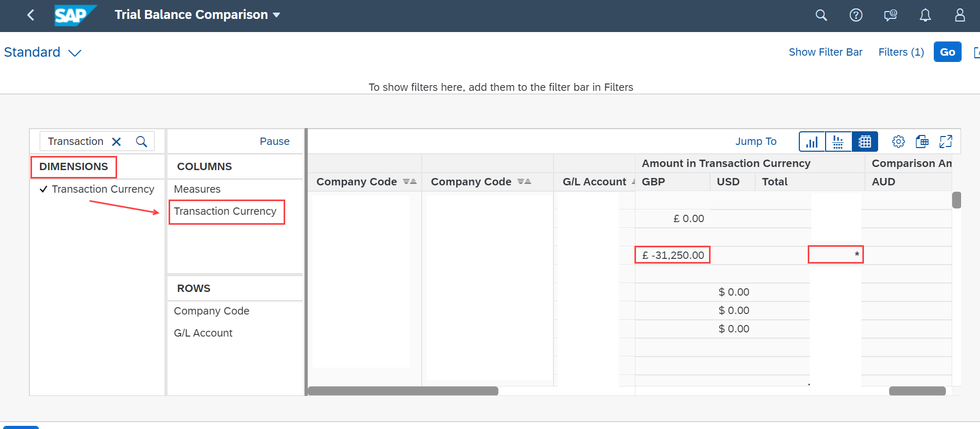
Task: Click Pause link
Action: 274,141
